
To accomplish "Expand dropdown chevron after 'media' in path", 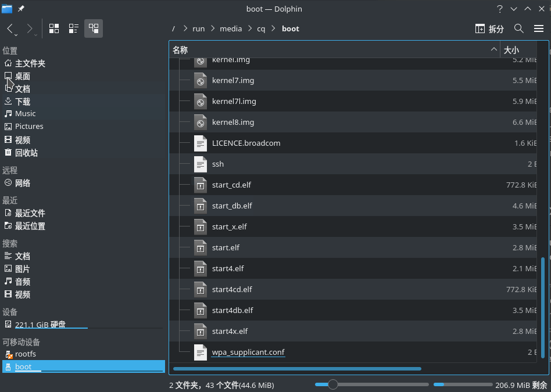I will 248,28.
